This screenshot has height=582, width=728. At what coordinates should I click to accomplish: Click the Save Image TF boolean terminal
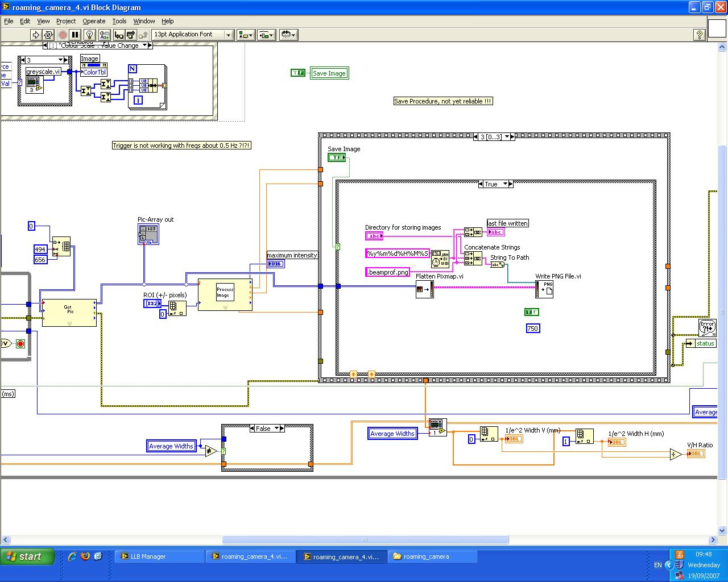click(337, 157)
